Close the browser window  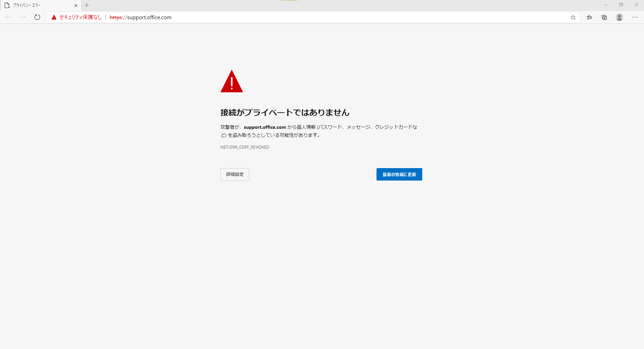(637, 5)
